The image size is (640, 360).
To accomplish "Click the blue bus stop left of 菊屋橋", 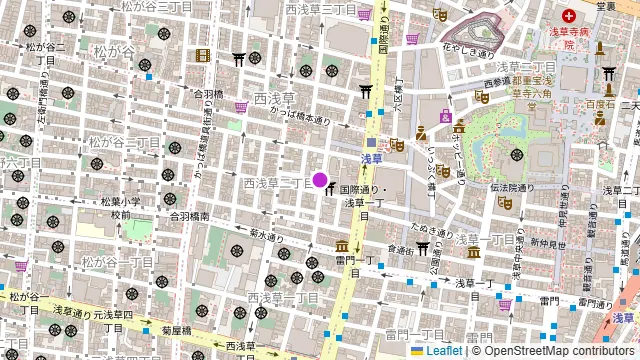I will (x=146, y=331).
